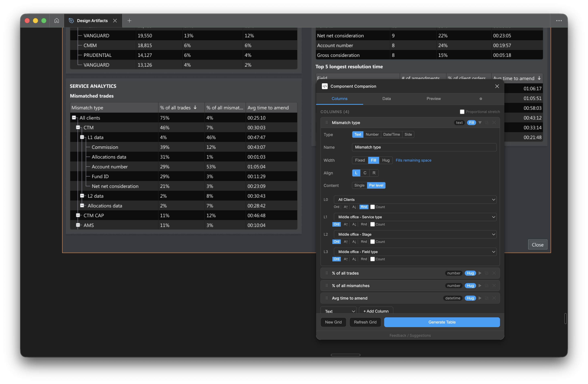Open the L1 Middle office - Service type dropdown
Screen dimensions: 588x384
click(x=415, y=217)
